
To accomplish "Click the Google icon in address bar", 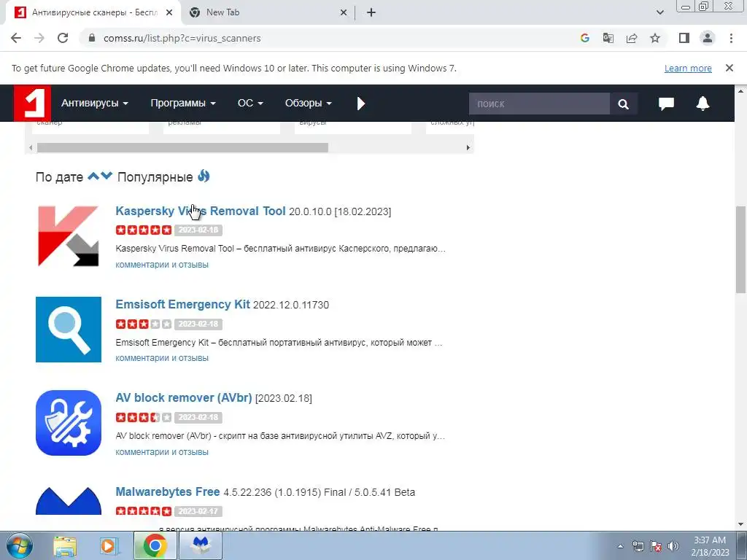I will click(x=584, y=38).
